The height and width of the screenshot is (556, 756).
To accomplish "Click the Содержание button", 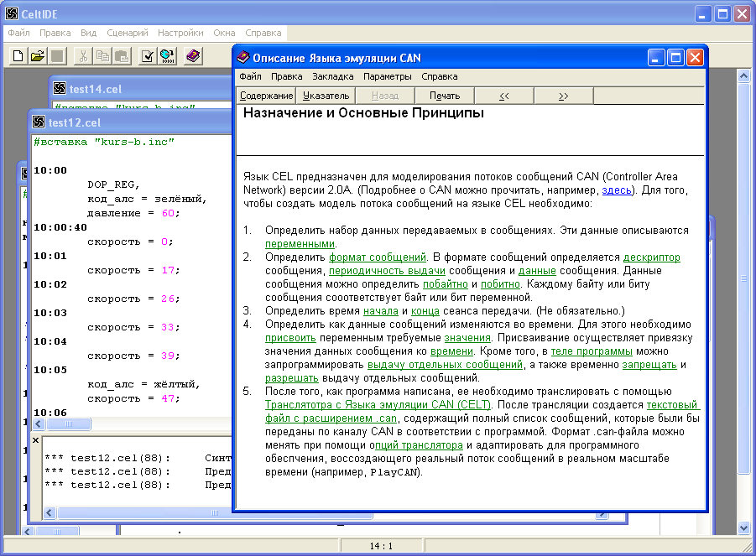I will click(266, 96).
